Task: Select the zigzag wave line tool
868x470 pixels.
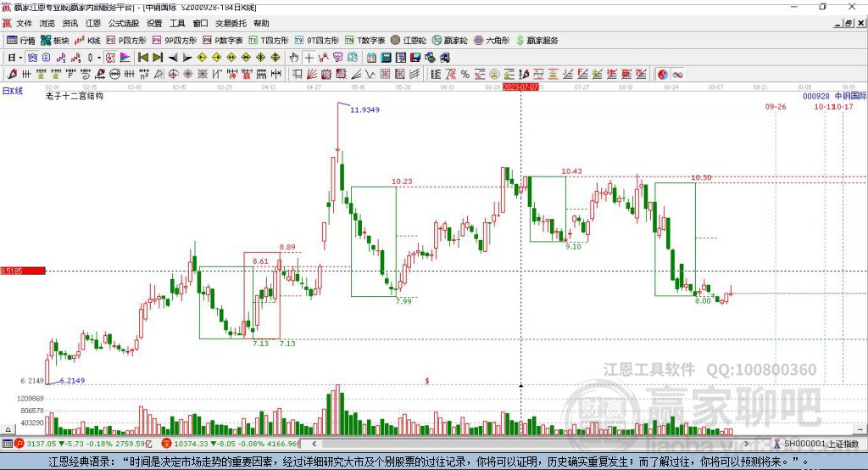Action: point(370,75)
